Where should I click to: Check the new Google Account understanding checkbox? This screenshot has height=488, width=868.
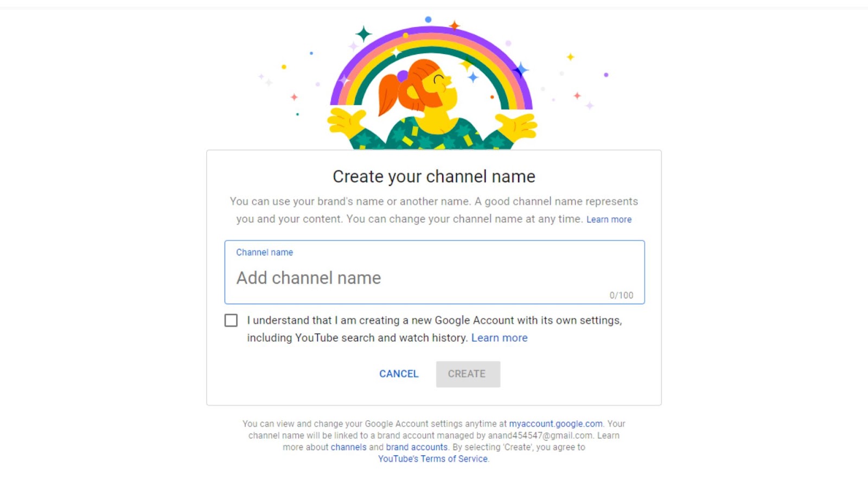231,320
